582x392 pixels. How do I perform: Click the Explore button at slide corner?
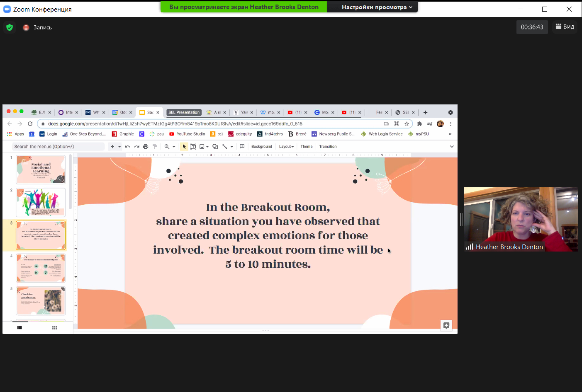pyautogui.click(x=446, y=326)
